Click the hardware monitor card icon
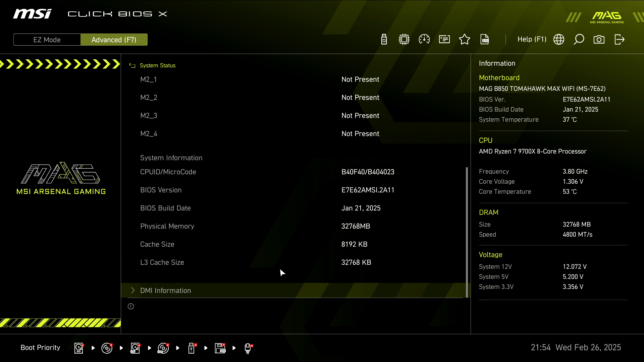 point(444,40)
